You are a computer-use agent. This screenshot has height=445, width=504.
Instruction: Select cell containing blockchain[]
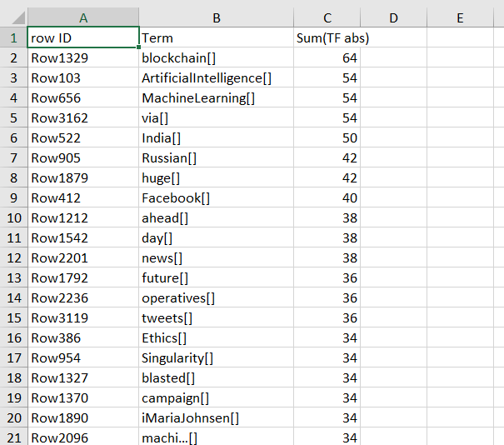pos(217,57)
